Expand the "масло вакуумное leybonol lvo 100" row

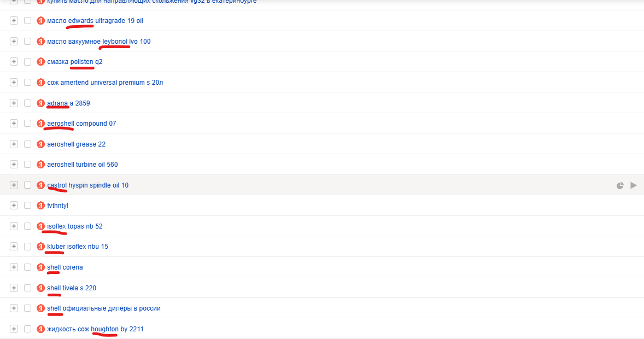tap(14, 41)
